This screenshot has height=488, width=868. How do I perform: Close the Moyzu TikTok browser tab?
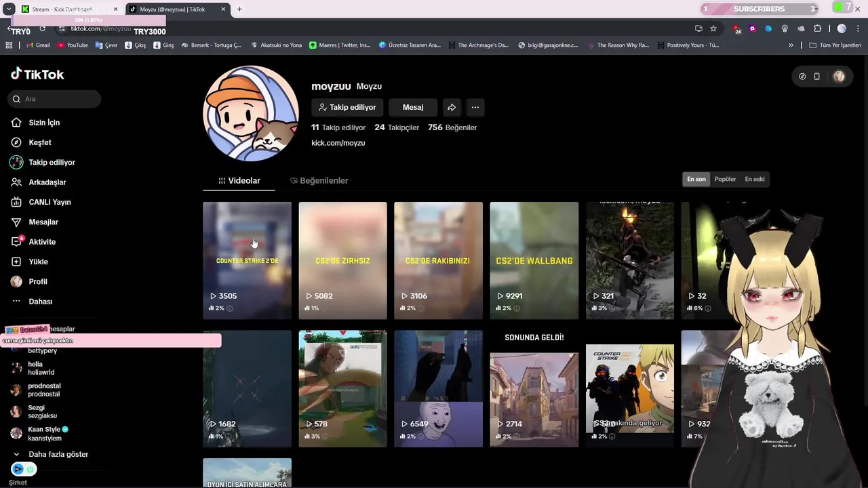pyautogui.click(x=222, y=9)
